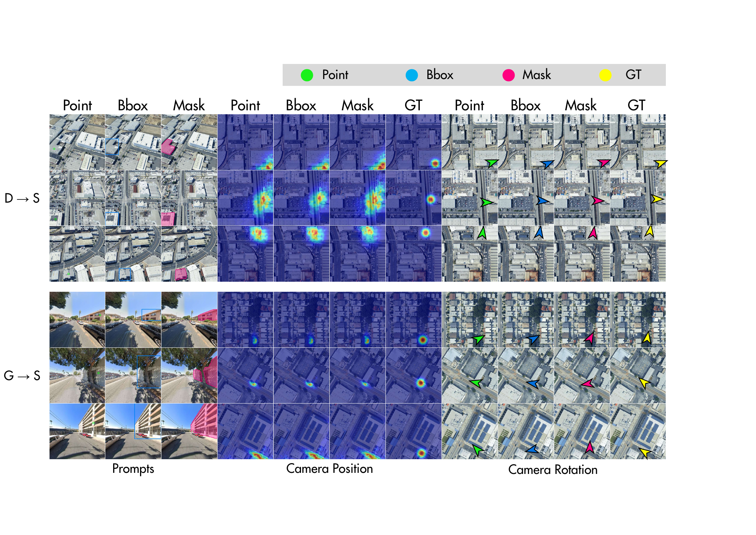This screenshot has height=535, width=756.
Task: Click green arrow in first G→S rotation row
Action: tap(479, 339)
